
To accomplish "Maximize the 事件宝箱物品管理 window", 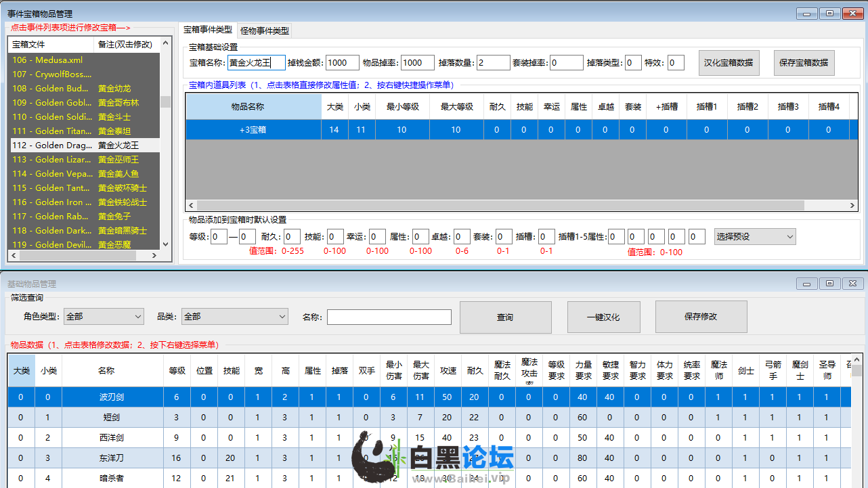I will [829, 13].
